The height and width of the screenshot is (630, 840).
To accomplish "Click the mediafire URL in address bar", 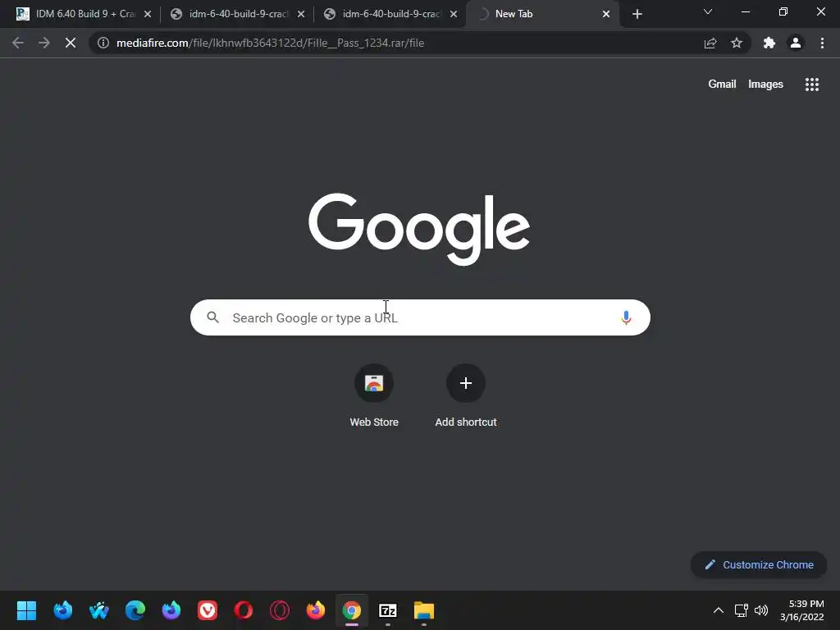I will tap(270, 43).
